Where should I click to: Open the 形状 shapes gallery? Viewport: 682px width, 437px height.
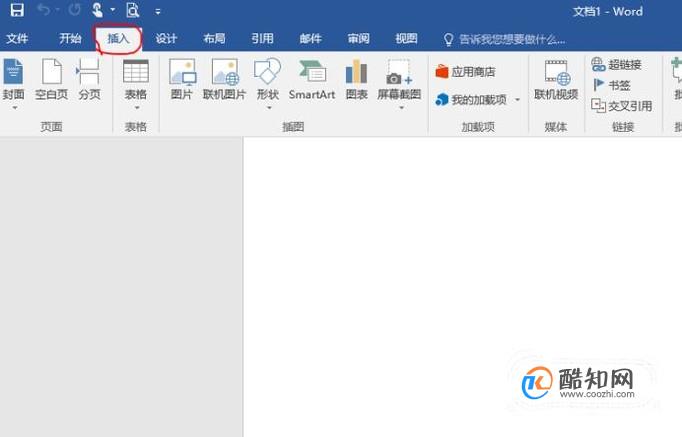click(267, 83)
